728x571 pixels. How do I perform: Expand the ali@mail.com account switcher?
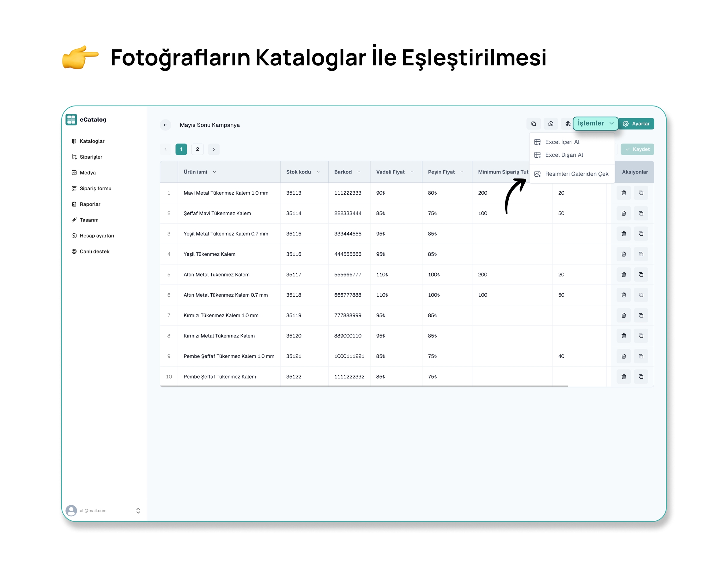[138, 511]
